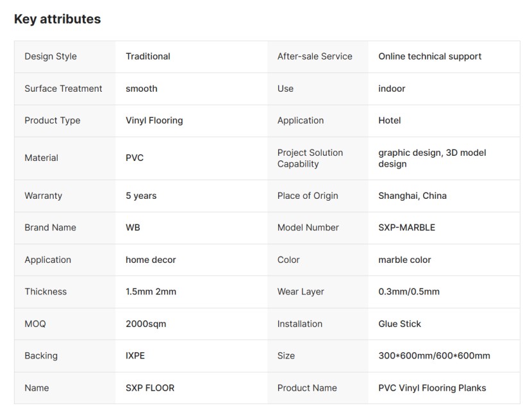This screenshot has height=413, width=532.
Task: Click the marble color value
Action: pos(404,260)
